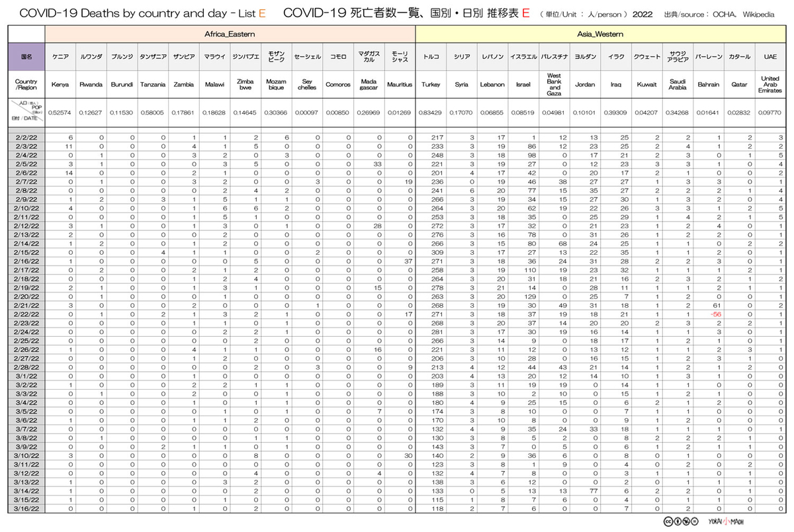Click the Japanese イスラエル header cell

(x=523, y=58)
